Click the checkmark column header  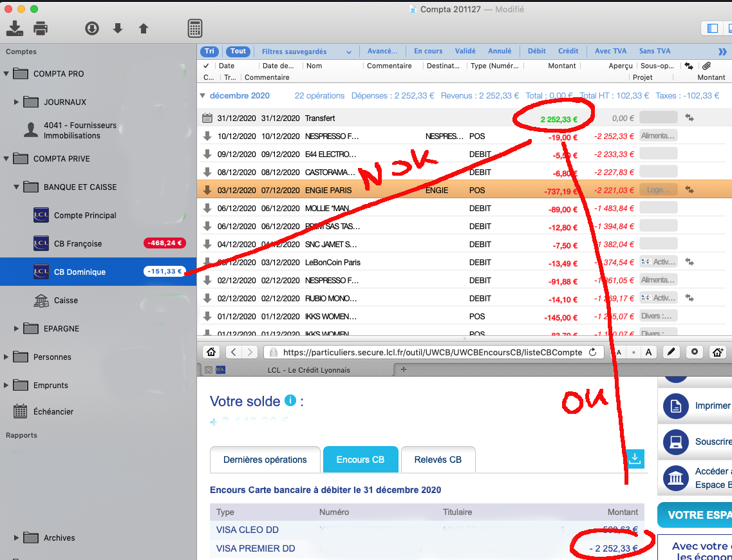coord(206,66)
